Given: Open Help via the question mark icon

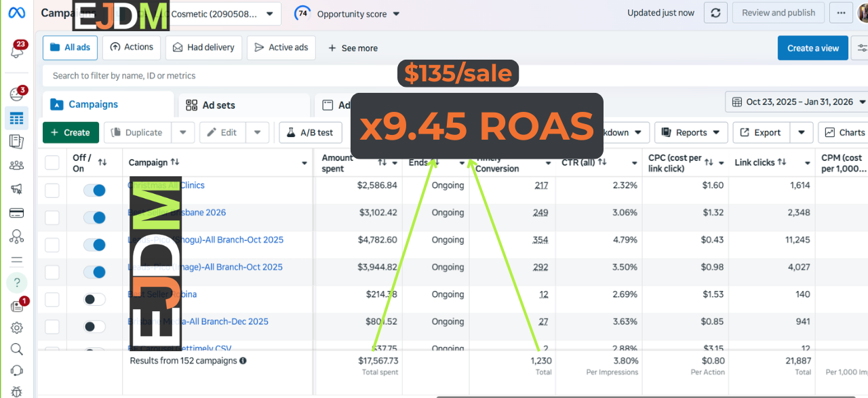Looking at the screenshot, I should tap(17, 283).
